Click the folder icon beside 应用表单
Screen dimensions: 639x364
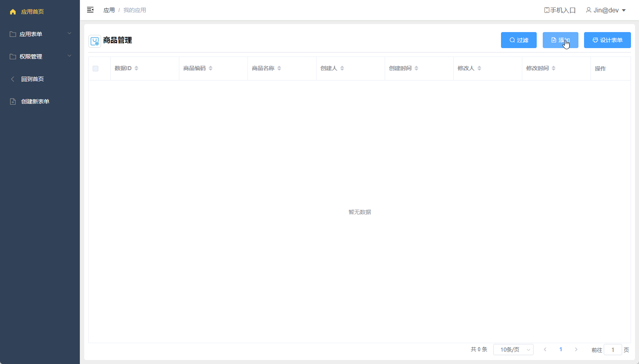(x=13, y=34)
